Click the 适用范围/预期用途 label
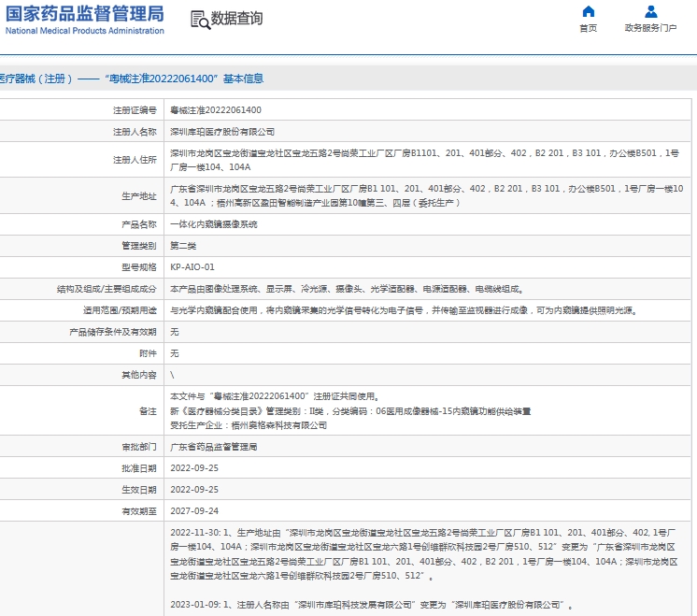 [x=120, y=310]
